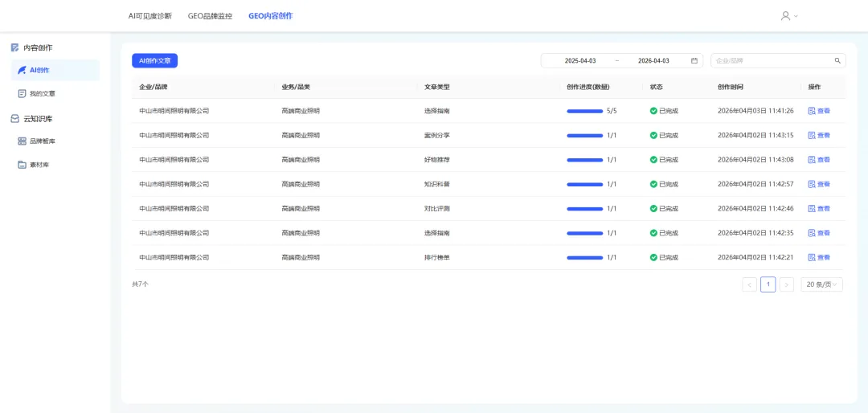
Task: Click the 素材库 folder icon
Action: tap(23, 165)
